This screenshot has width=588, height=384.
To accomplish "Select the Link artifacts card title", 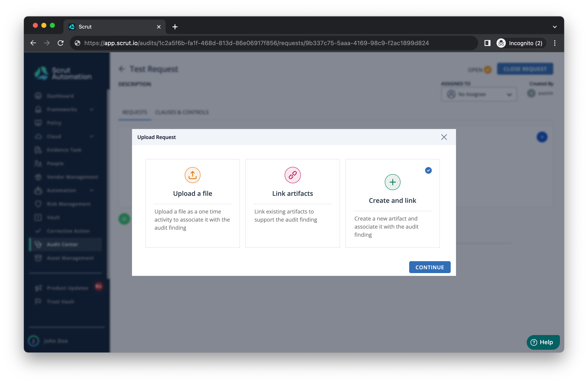I will [293, 193].
